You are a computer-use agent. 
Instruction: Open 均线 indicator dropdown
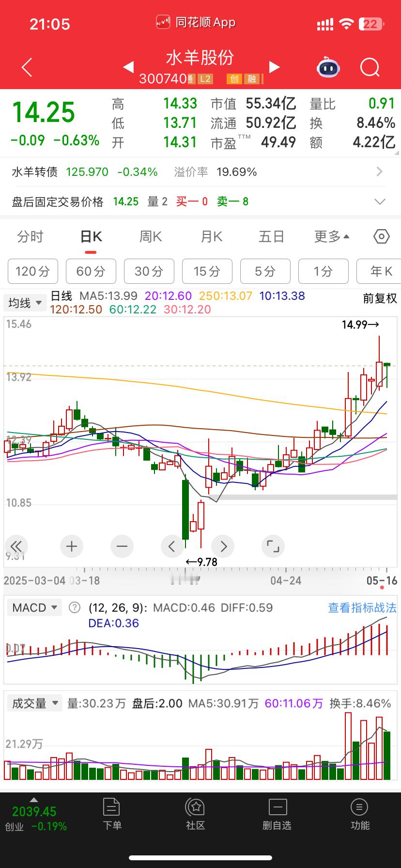[24, 303]
